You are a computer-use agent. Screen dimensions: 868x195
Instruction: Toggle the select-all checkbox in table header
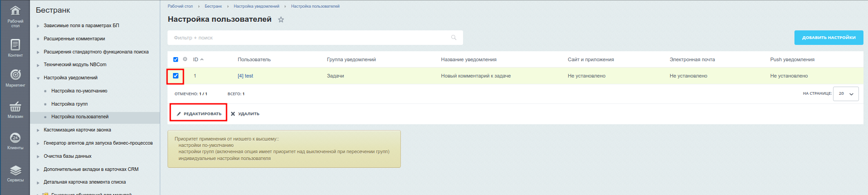[176, 59]
